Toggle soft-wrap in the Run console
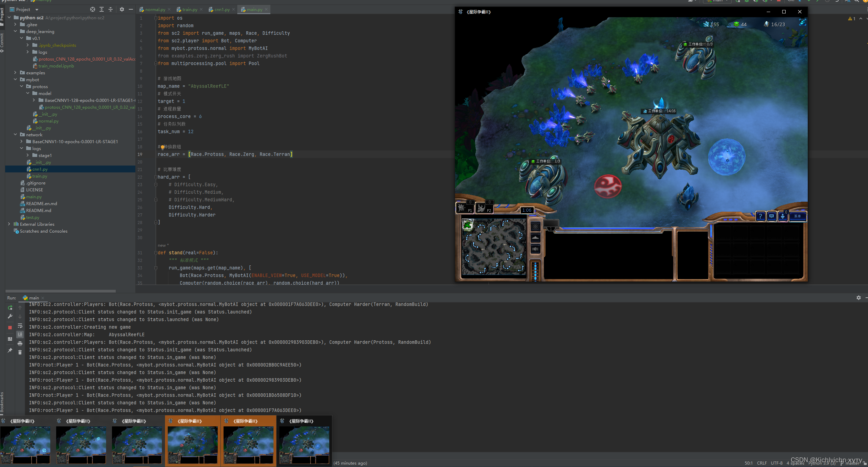Image resolution: width=868 pixels, height=467 pixels. pos(20,326)
